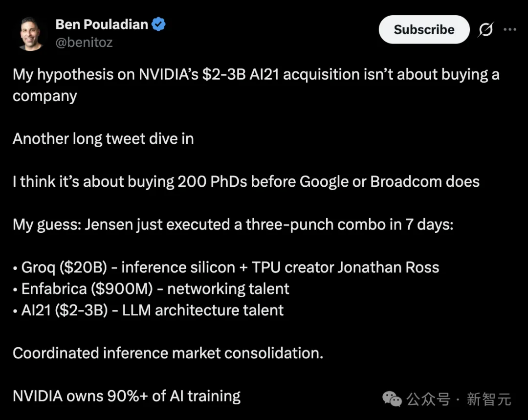Click the word "company" in the tweet

pyautogui.click(x=45, y=96)
